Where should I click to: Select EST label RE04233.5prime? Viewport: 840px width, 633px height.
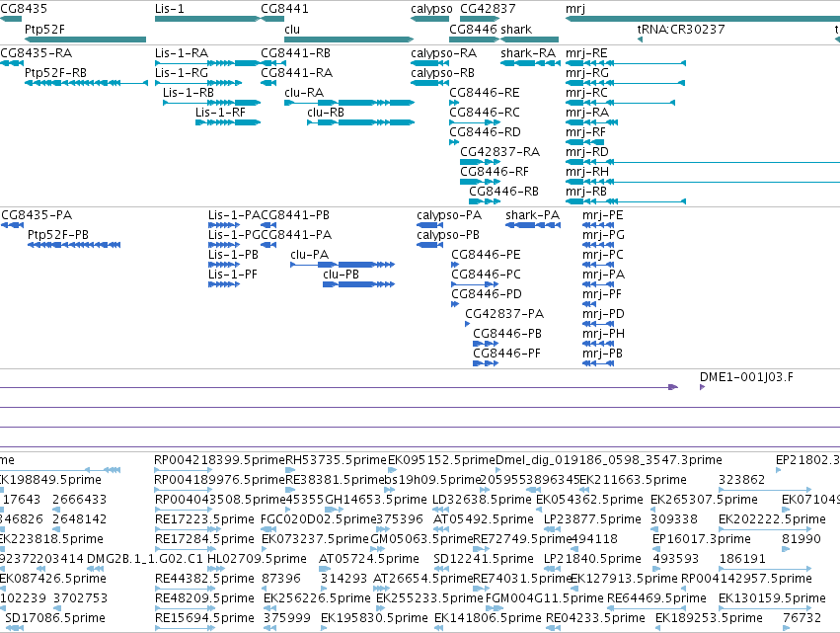[595, 619]
